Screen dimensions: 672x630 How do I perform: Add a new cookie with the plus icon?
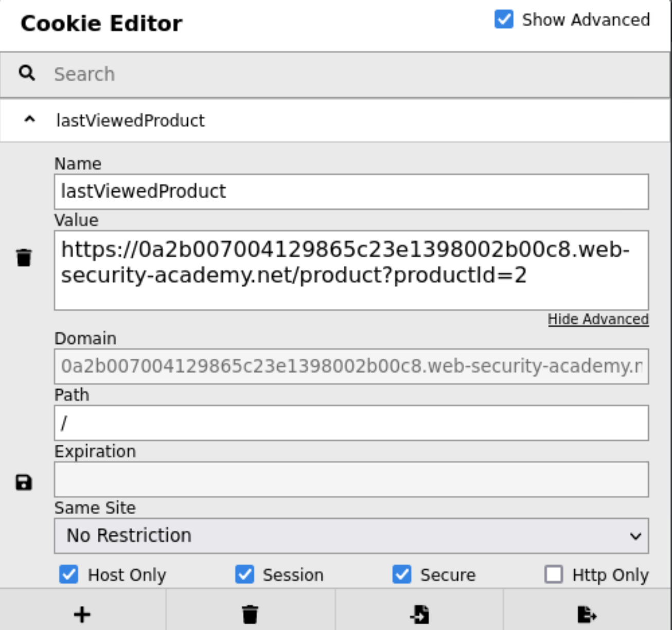pos(82,615)
